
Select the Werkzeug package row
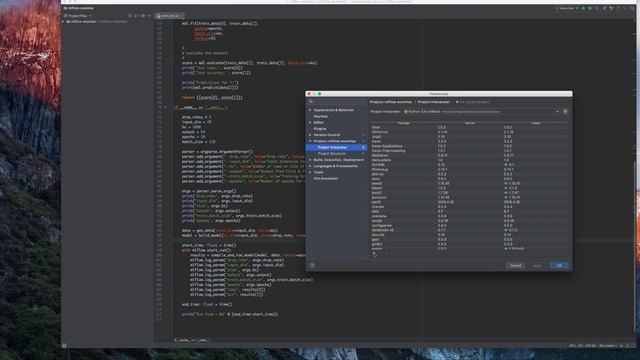[469, 169]
